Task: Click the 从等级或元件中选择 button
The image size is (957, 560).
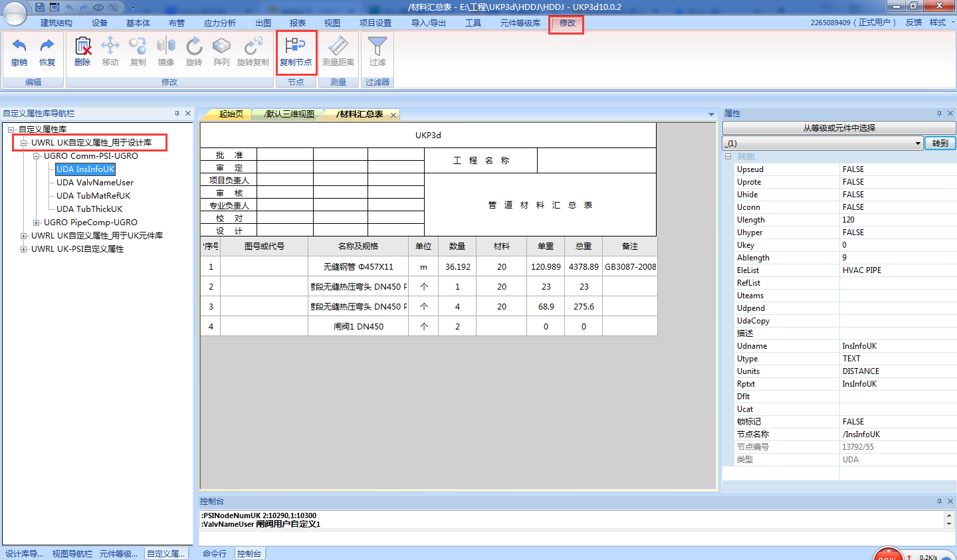Action: coord(839,128)
